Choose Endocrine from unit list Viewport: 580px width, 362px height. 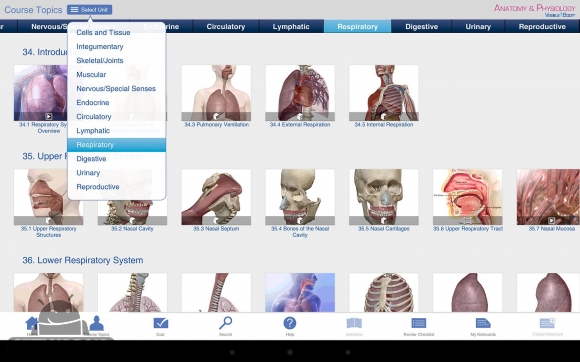tap(93, 103)
